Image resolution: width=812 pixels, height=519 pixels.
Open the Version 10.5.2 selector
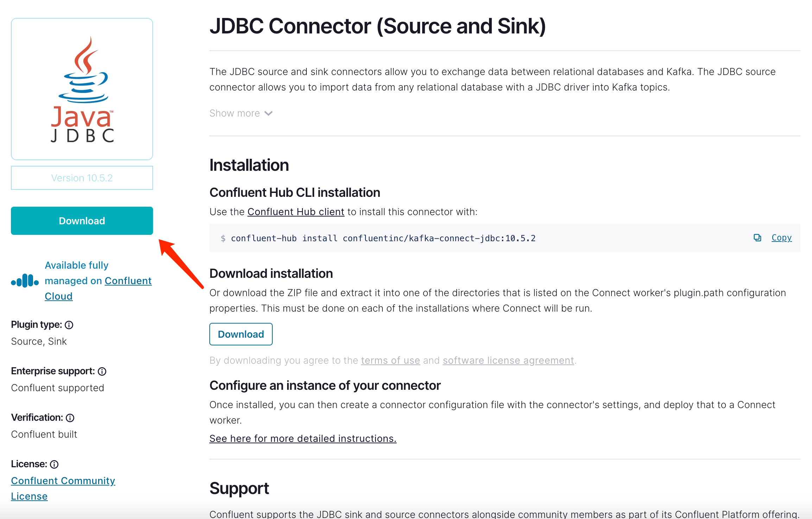(82, 177)
